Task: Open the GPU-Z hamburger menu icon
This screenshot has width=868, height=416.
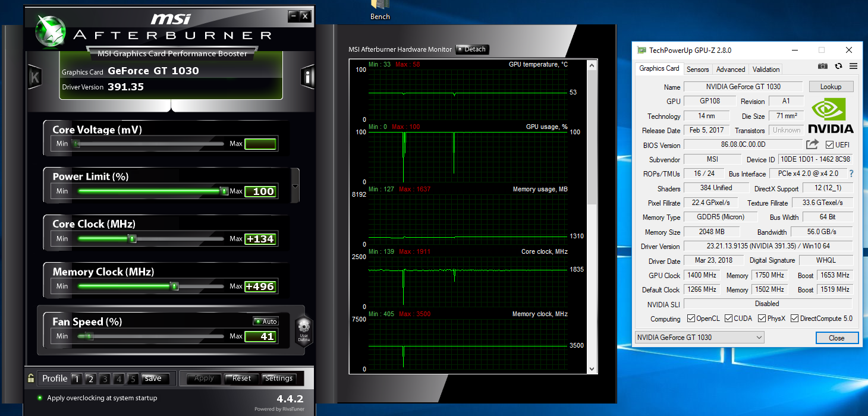Action: (x=853, y=66)
